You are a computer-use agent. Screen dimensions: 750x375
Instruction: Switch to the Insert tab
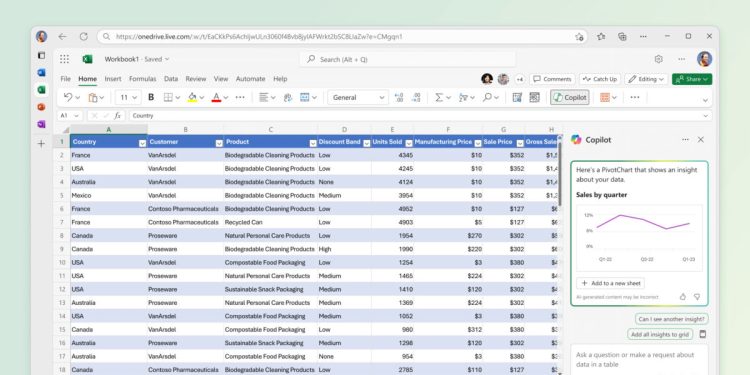[x=113, y=79]
